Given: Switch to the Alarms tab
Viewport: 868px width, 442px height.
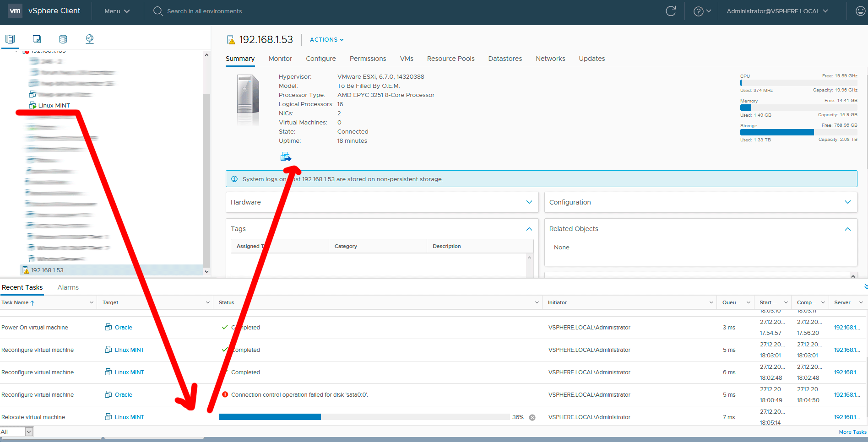Looking at the screenshot, I should point(68,287).
